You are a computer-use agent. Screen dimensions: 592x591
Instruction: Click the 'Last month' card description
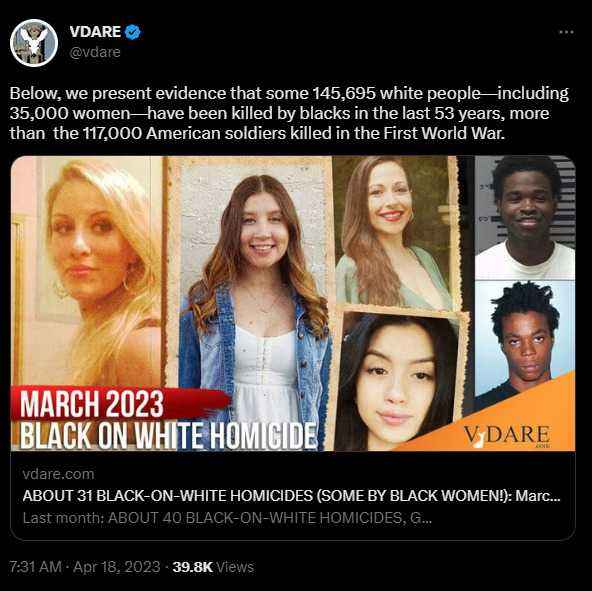pyautogui.click(x=227, y=518)
